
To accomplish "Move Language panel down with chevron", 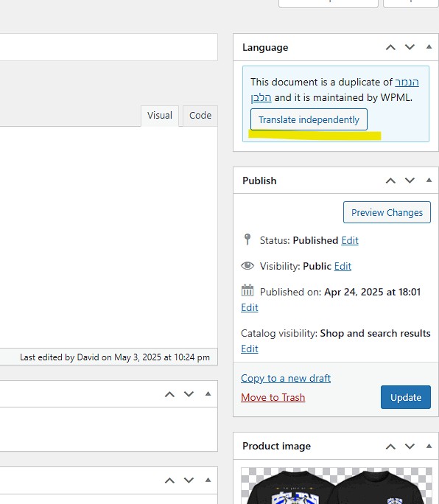I will (410, 47).
